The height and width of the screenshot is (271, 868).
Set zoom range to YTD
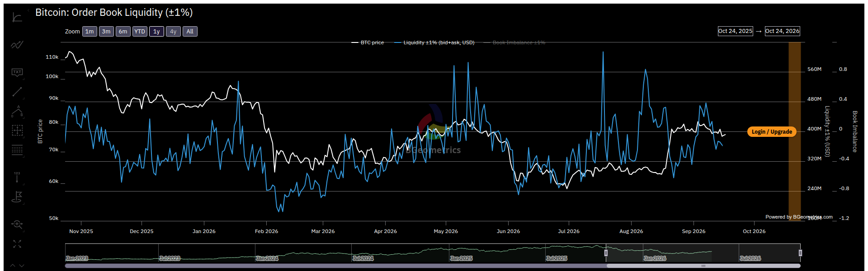140,31
